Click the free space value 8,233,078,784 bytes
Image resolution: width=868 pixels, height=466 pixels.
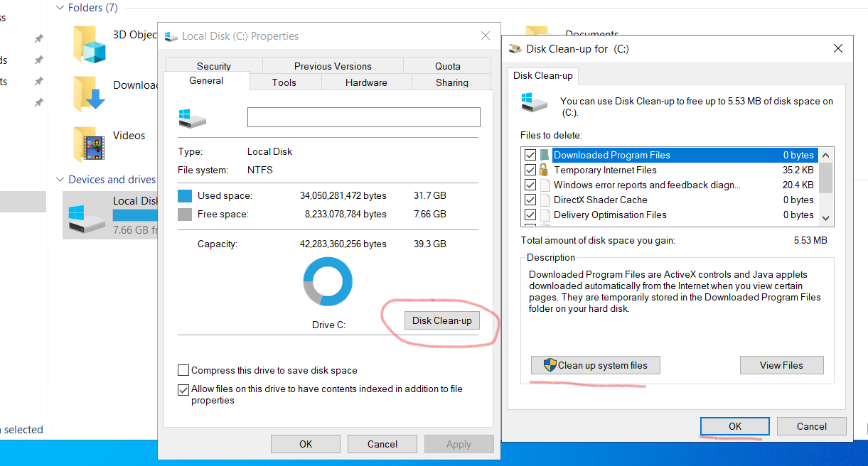[x=345, y=214]
